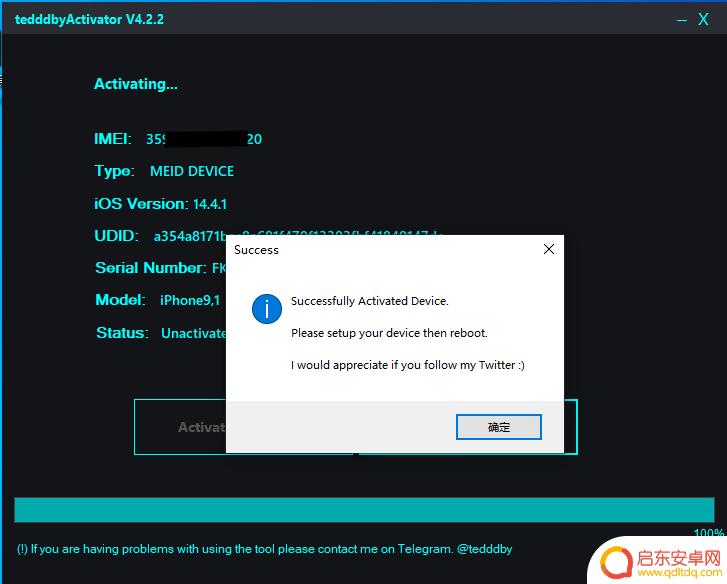The height and width of the screenshot is (584, 727).
Task: Click the Status label
Action: (x=122, y=333)
